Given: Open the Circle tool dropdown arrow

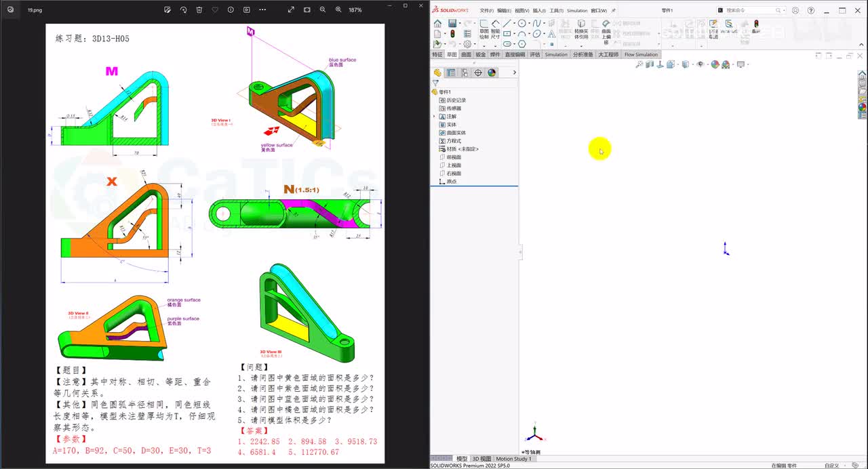Looking at the screenshot, I should point(528,24).
